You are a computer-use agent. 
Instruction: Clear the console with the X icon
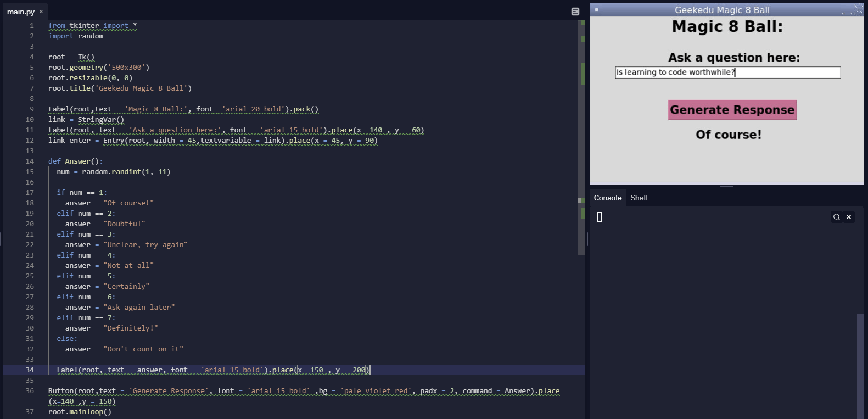coord(849,217)
